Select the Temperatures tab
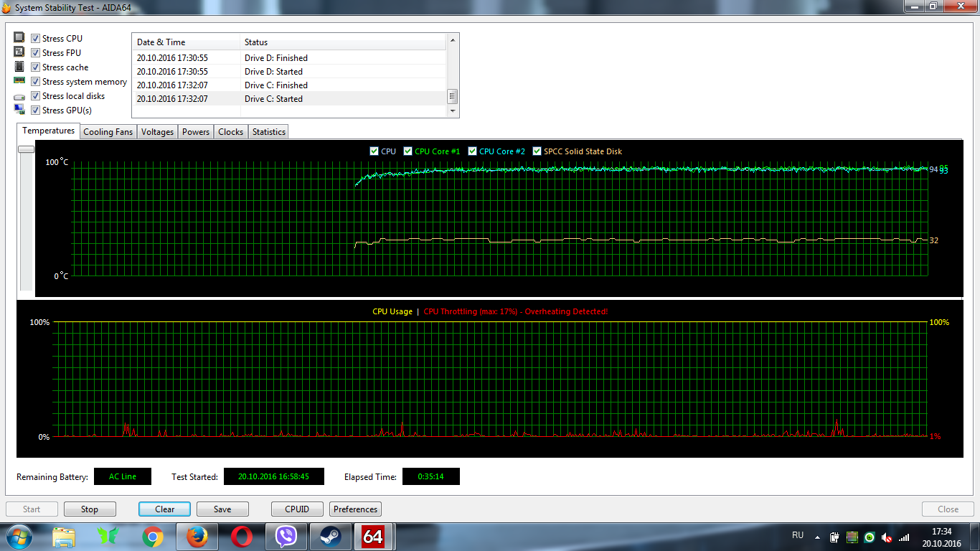 coord(48,131)
